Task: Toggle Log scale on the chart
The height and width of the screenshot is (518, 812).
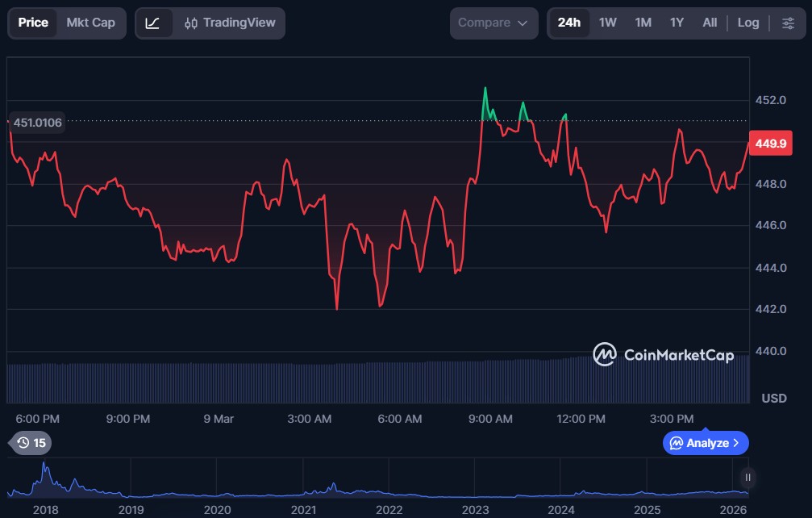Action: 747,23
